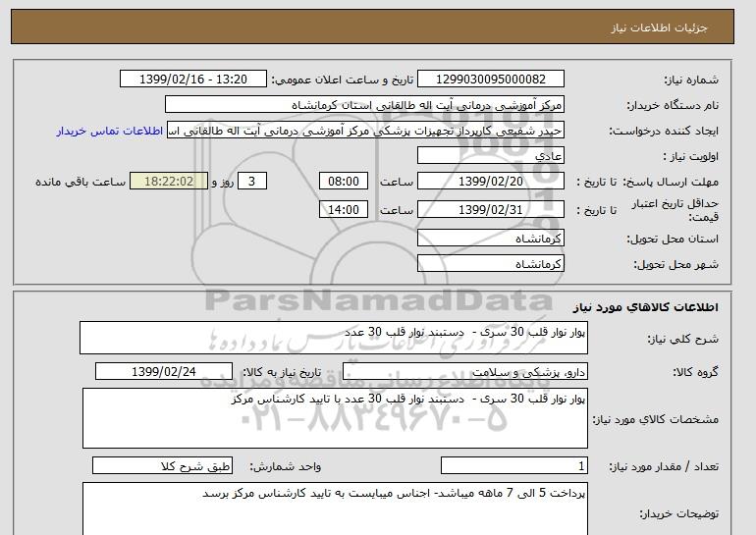Select the need date field 1399/02/24
This screenshot has width=756, height=535.
coord(164,372)
